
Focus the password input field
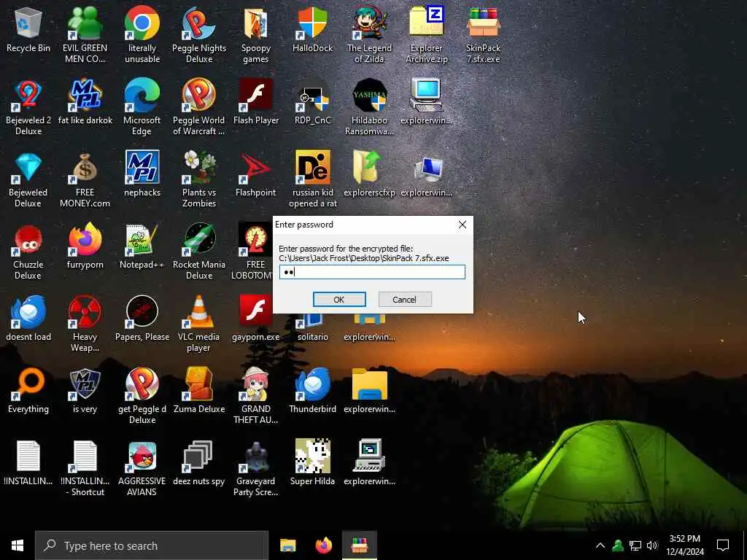372,272
